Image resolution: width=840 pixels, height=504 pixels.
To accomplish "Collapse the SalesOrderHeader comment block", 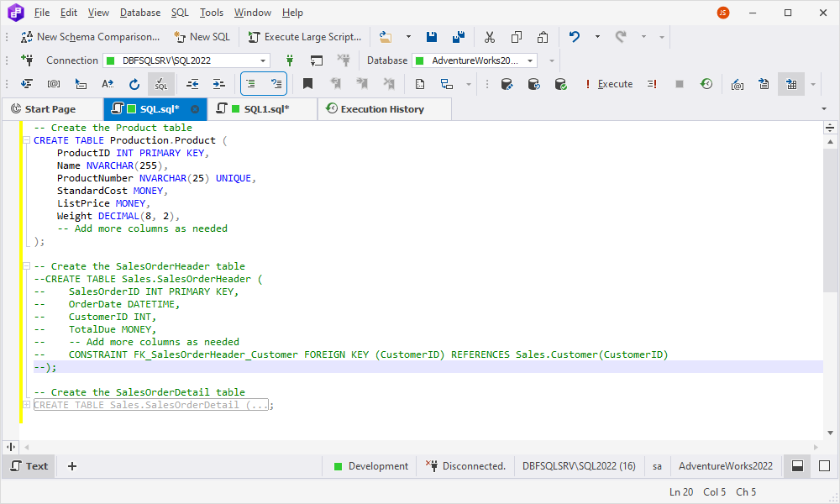I will click(x=26, y=266).
